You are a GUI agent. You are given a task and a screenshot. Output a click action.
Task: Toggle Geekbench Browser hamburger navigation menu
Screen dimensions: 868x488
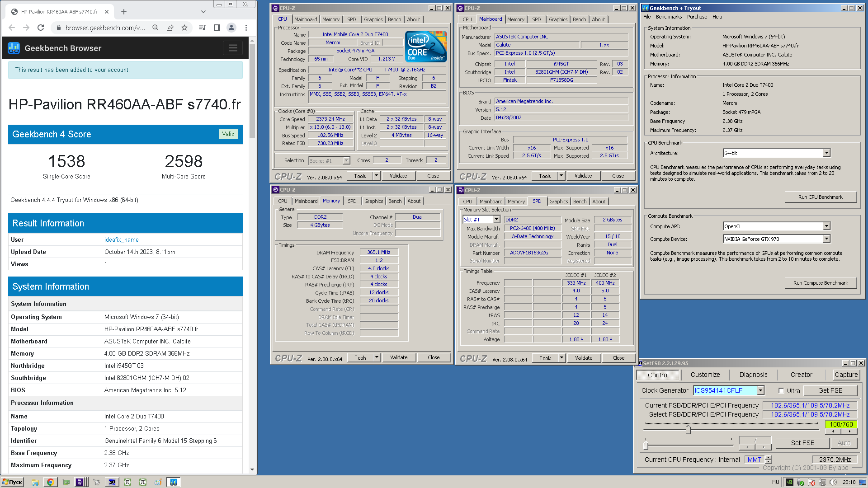(233, 48)
